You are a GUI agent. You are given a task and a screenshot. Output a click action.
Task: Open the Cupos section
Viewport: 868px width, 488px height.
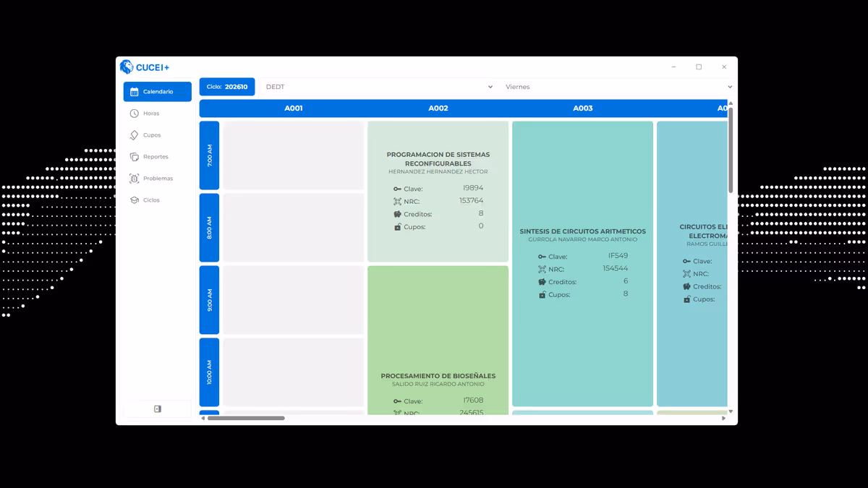pyautogui.click(x=157, y=135)
